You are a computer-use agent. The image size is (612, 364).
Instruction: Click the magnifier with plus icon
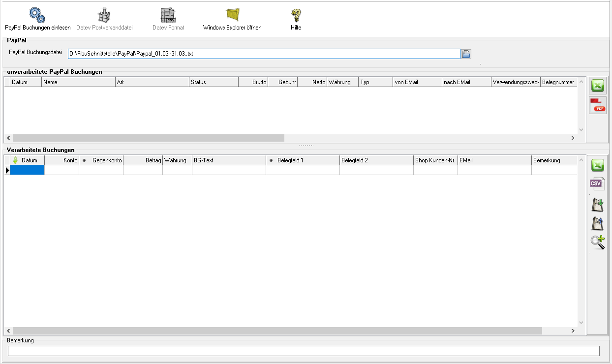click(x=597, y=242)
